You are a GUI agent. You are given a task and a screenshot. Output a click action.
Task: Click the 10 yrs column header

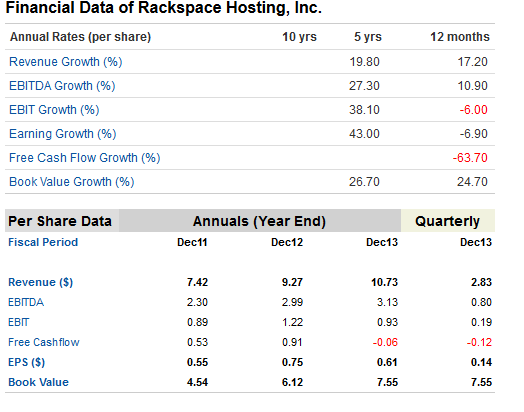[299, 37]
